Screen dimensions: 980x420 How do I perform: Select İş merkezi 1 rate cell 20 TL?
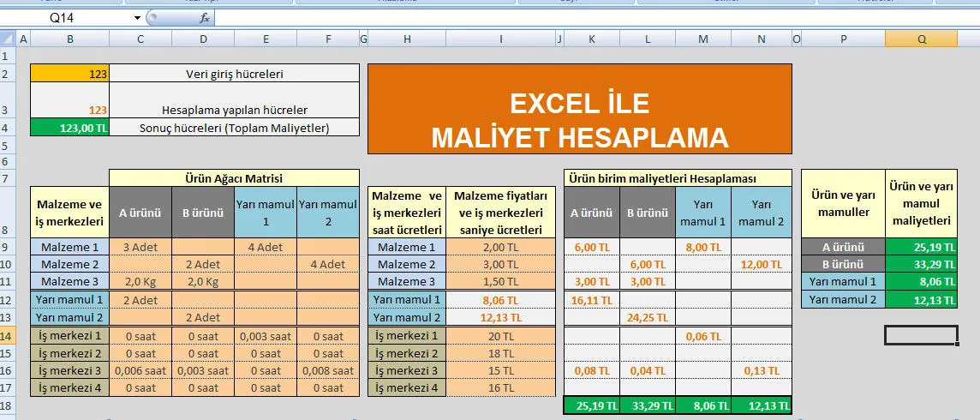click(x=501, y=335)
